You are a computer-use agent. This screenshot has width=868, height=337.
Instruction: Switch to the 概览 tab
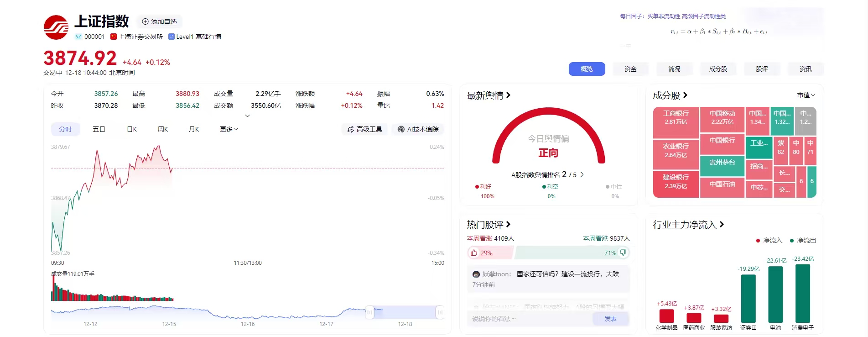[x=587, y=69]
